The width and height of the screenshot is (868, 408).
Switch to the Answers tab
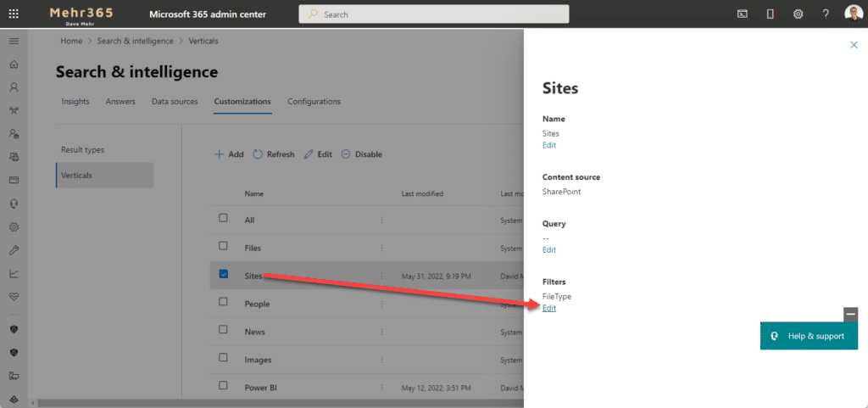120,101
